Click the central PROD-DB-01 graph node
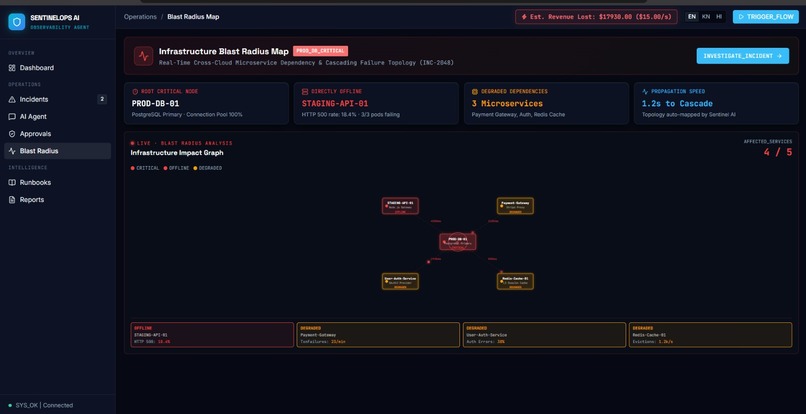 click(457, 242)
